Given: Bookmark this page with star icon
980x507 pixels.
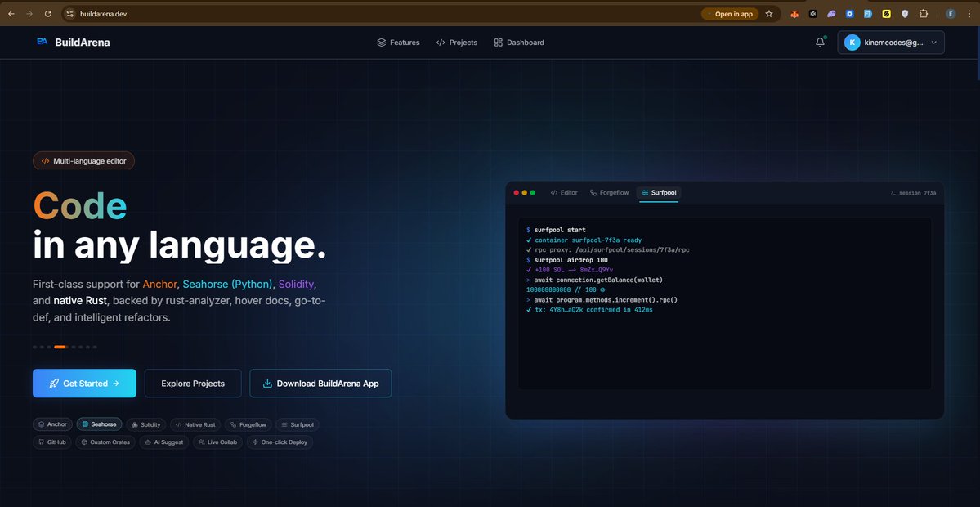Looking at the screenshot, I should [x=769, y=14].
